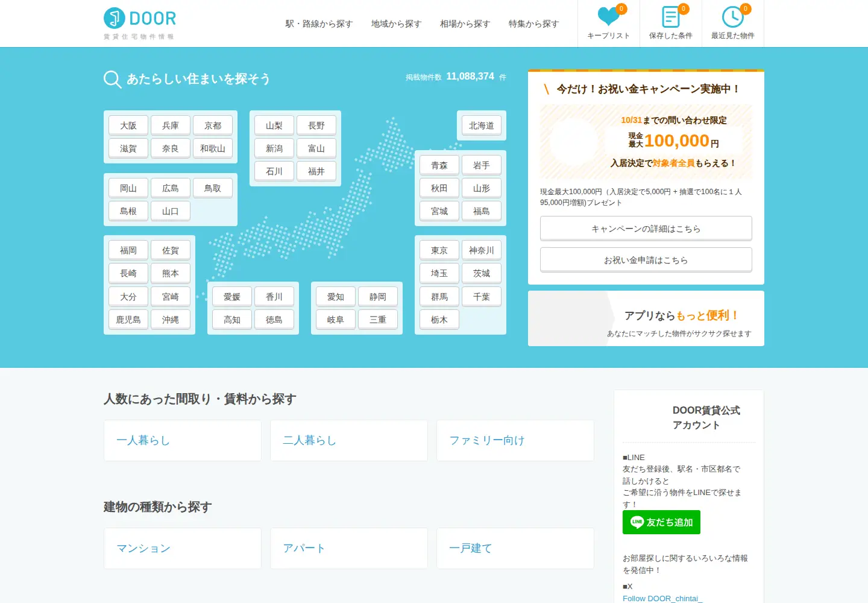The image size is (868, 603).
Task: Select 鹿児島 prefecture
Action: pyautogui.click(x=128, y=320)
